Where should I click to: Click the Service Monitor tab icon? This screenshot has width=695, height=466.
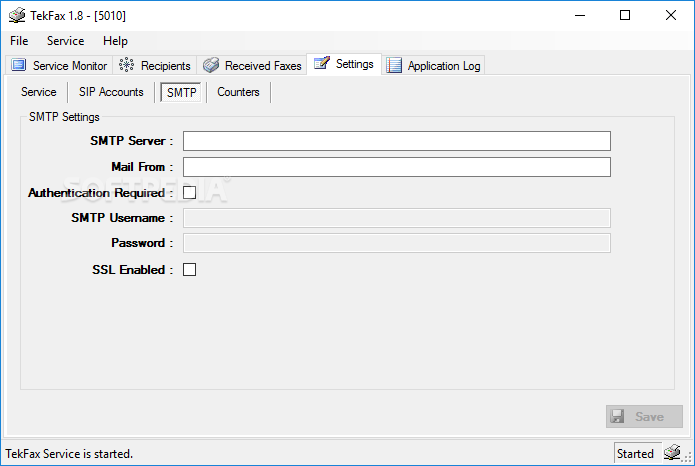tap(19, 65)
